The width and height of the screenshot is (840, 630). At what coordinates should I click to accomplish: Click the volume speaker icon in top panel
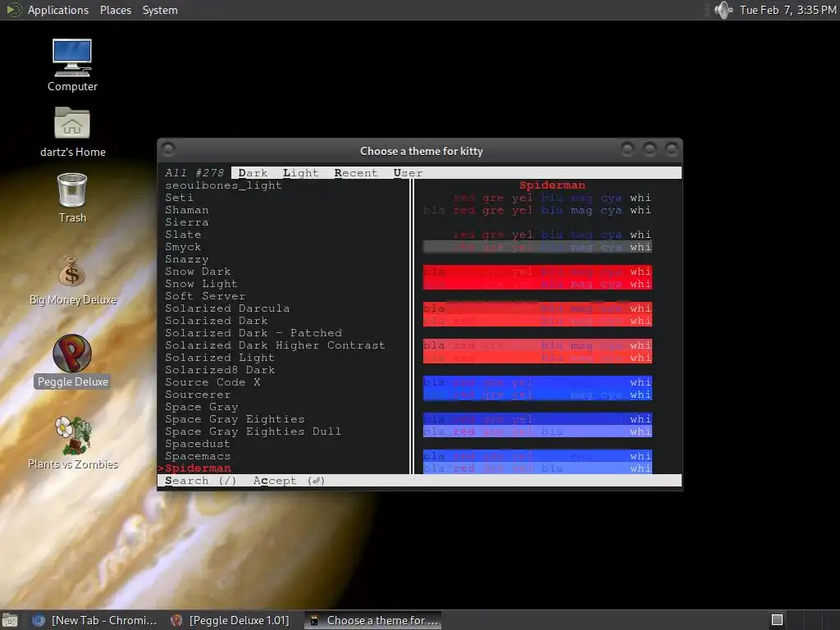coord(724,10)
